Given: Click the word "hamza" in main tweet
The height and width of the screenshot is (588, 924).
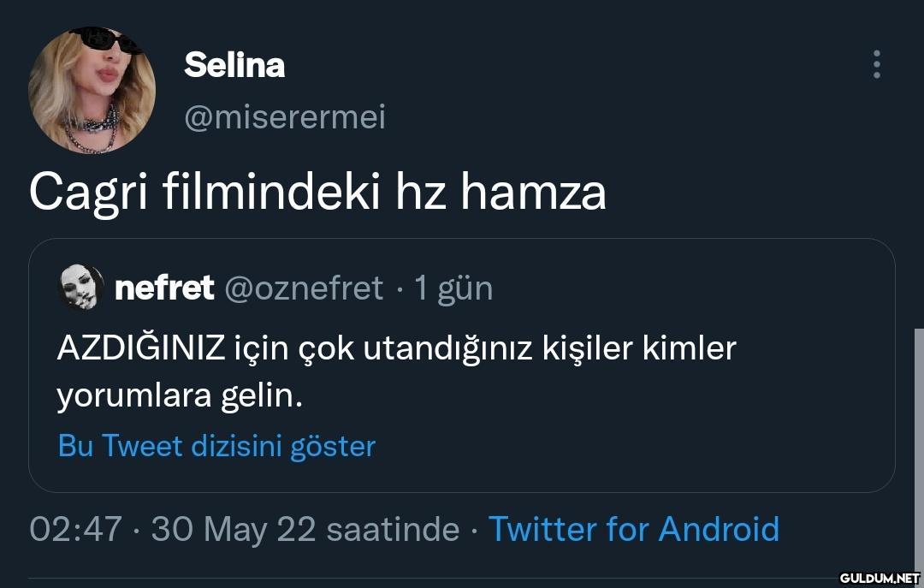Looking at the screenshot, I should click(533, 192).
